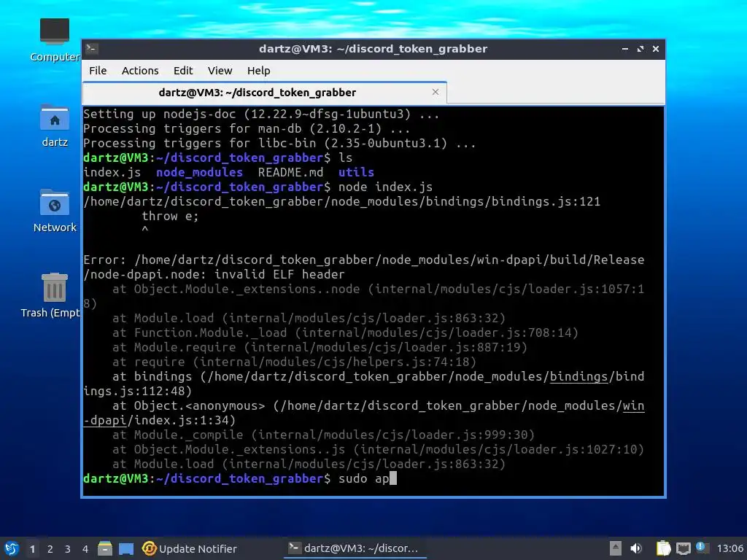The image size is (747, 560).
Task: Open the Computer desktop icon
Action: (x=54, y=39)
